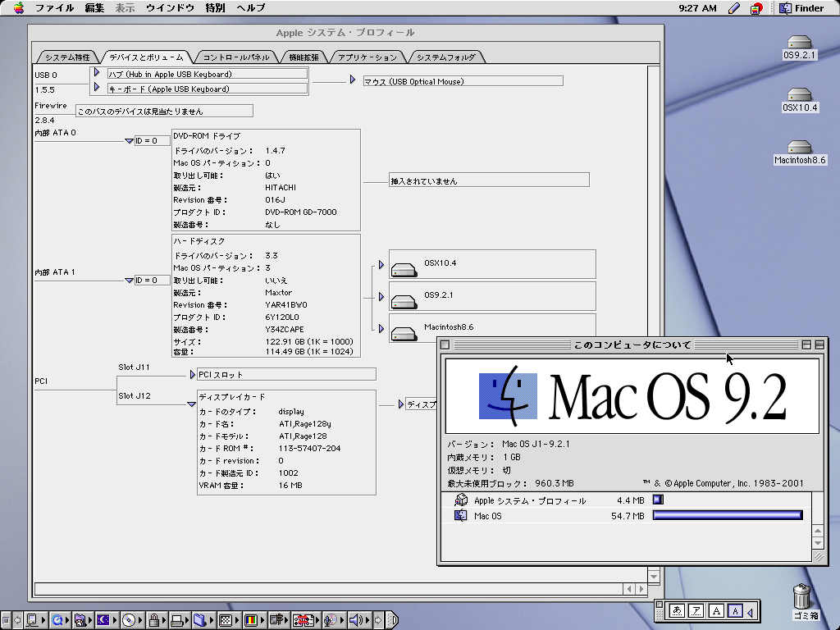Expand the ハブ (Hub in Apple USB Keyboard) triangle
Image resolution: width=840 pixels, height=630 pixels.
point(97,73)
